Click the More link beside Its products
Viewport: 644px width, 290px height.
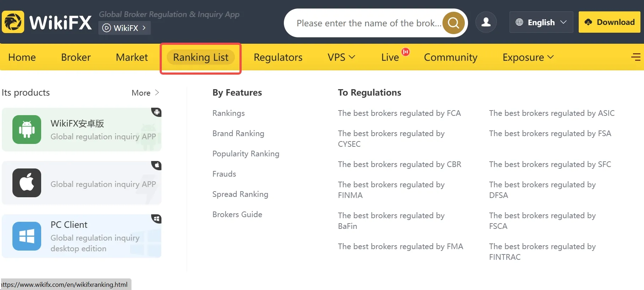[145, 93]
